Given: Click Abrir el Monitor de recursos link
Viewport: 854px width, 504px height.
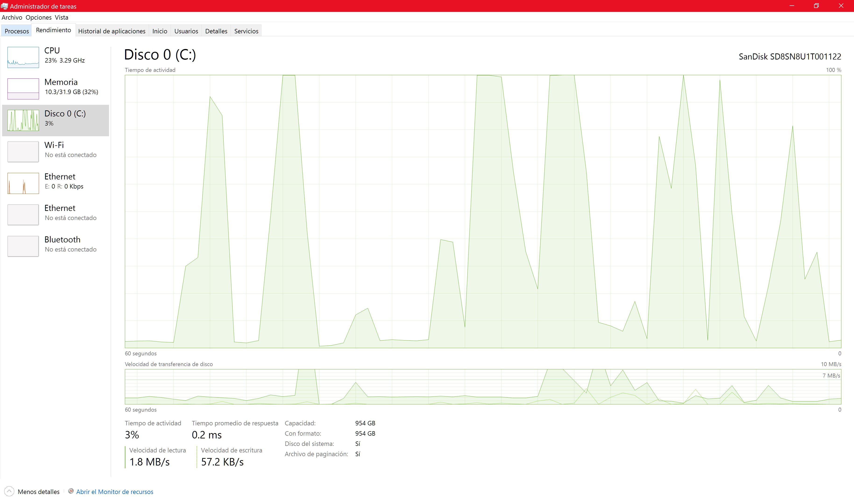Looking at the screenshot, I should click(x=114, y=491).
